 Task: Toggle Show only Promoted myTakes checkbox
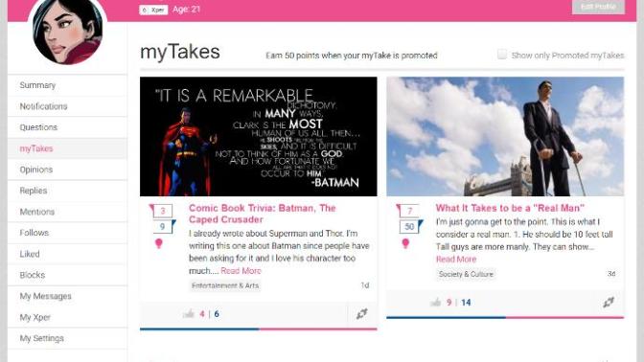[502, 55]
